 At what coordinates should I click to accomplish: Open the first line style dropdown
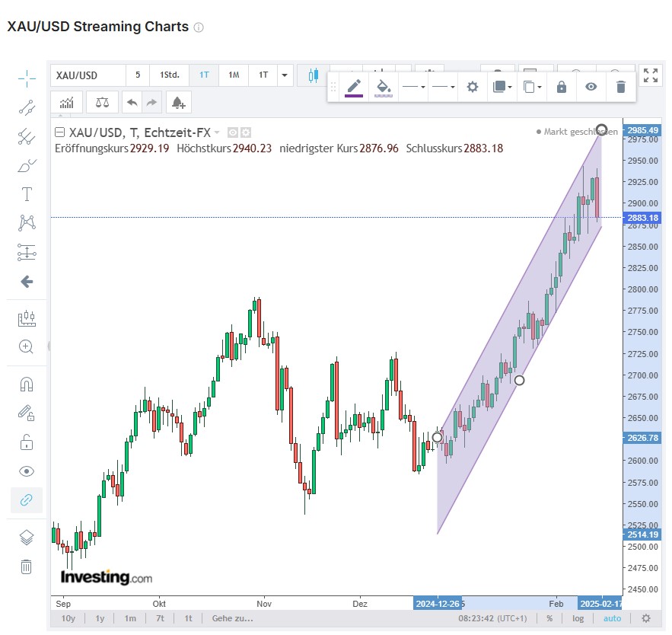(x=413, y=88)
